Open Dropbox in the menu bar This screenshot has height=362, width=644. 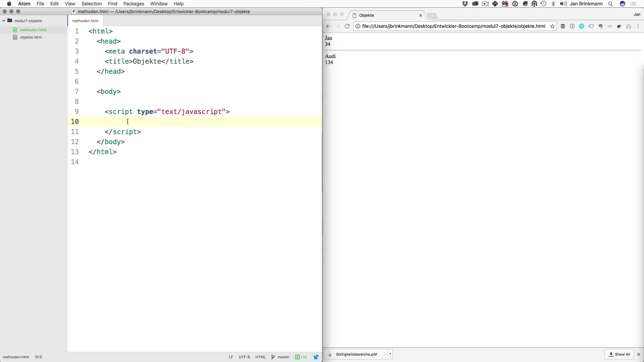(x=465, y=4)
